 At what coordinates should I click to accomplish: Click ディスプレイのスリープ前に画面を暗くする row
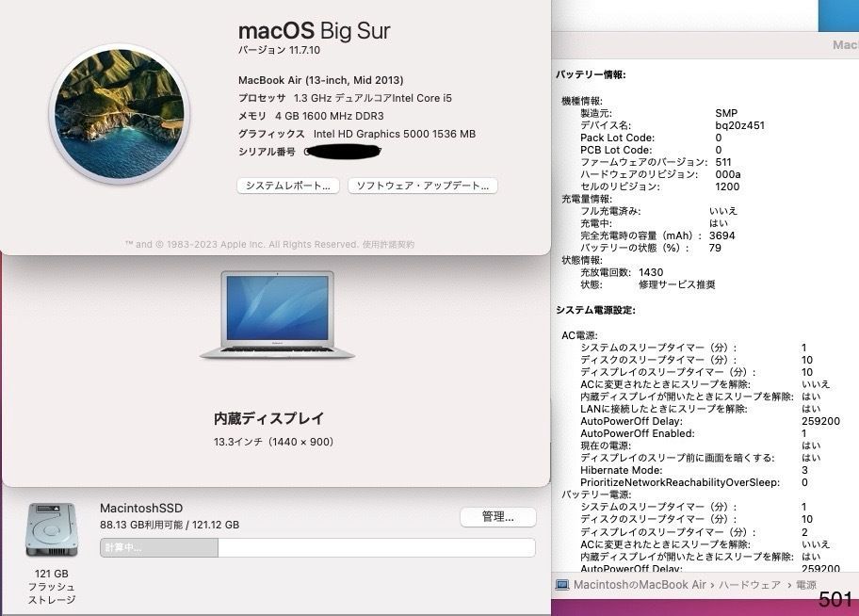(x=700, y=458)
